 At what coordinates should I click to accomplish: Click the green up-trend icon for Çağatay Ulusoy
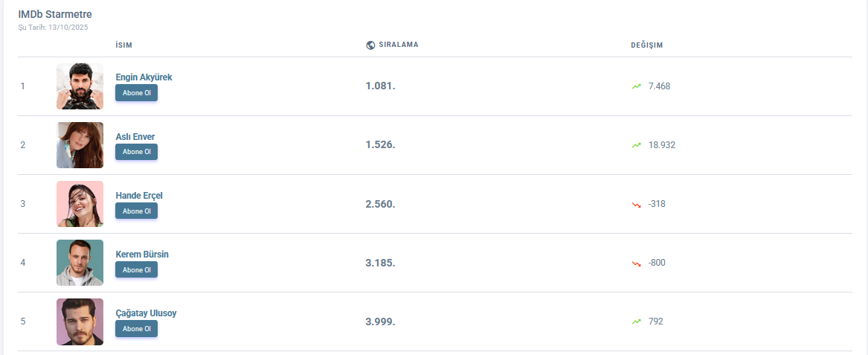click(x=637, y=322)
